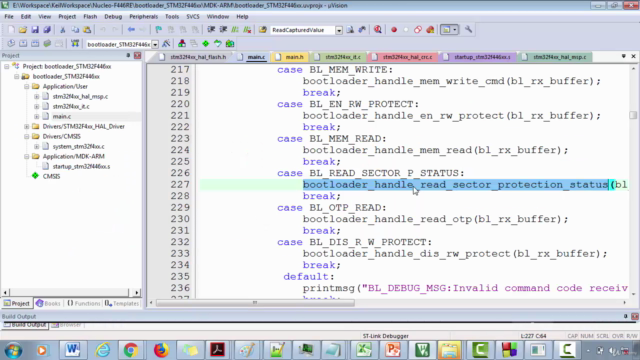Switch to stm32f4xx_hal_msp.c editor tab

(556, 57)
